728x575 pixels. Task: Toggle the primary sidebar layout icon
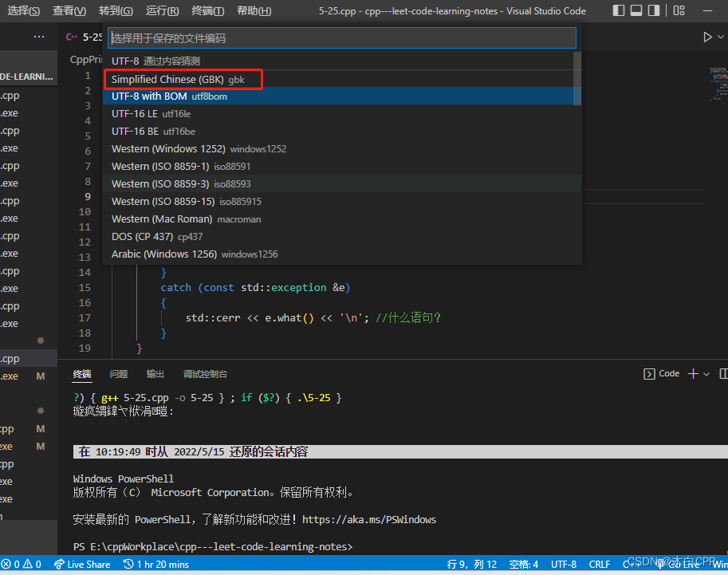click(618, 10)
